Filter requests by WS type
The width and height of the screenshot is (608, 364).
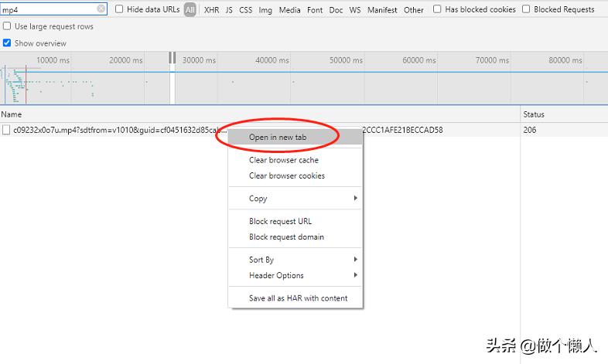click(x=355, y=10)
